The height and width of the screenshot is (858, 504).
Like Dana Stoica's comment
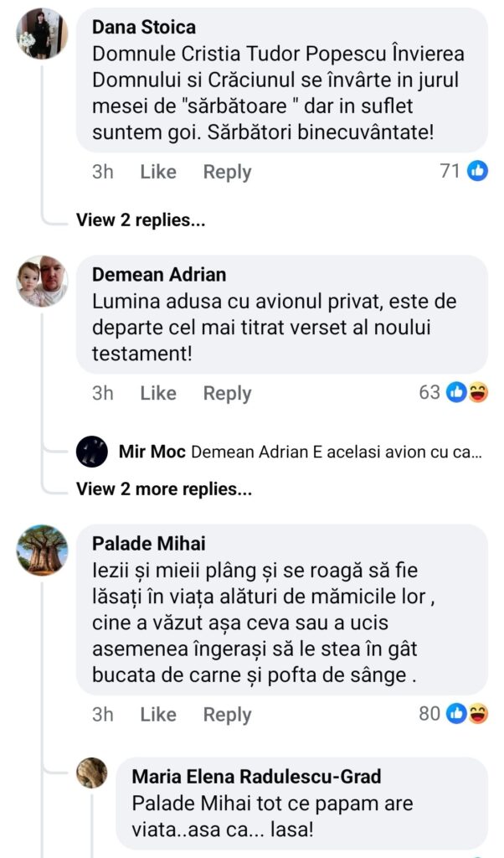click(157, 172)
